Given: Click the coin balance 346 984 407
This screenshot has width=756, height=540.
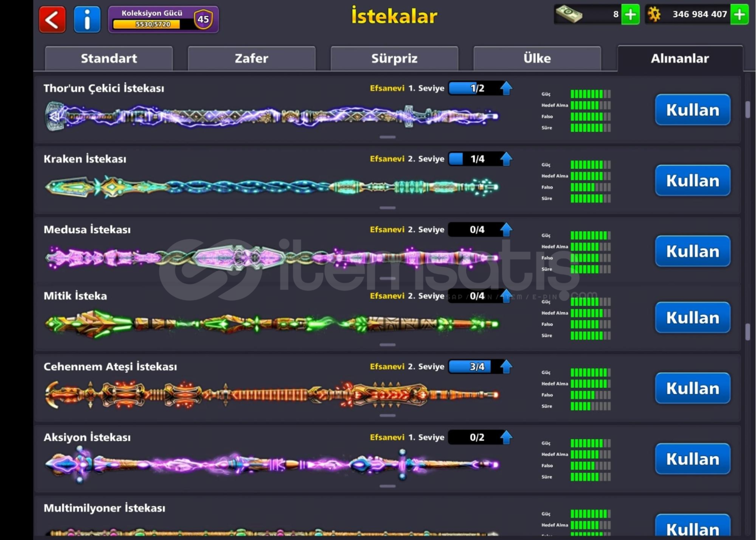Looking at the screenshot, I should [700, 14].
